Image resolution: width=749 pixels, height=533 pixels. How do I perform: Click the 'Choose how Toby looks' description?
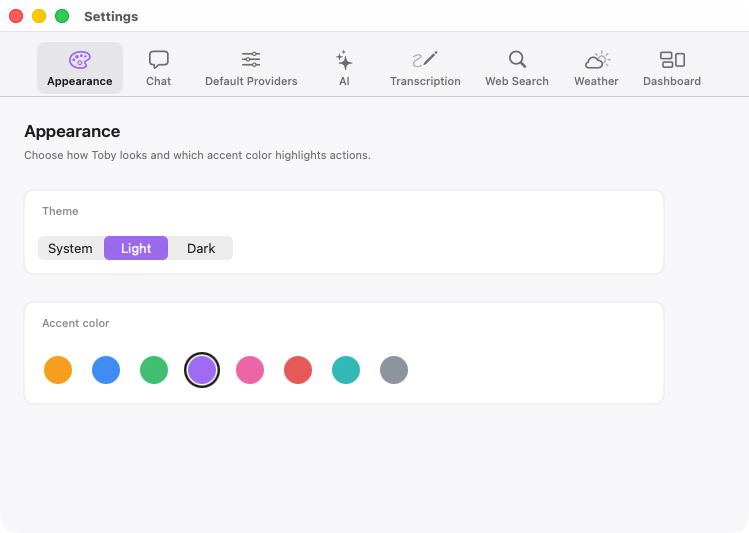click(x=197, y=155)
